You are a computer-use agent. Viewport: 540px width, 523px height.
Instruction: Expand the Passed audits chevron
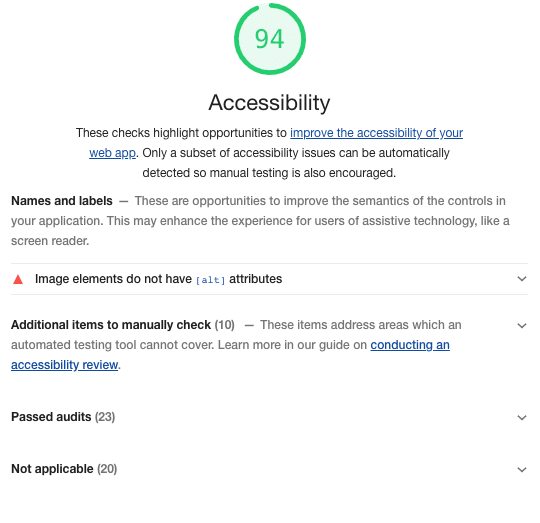(x=522, y=418)
